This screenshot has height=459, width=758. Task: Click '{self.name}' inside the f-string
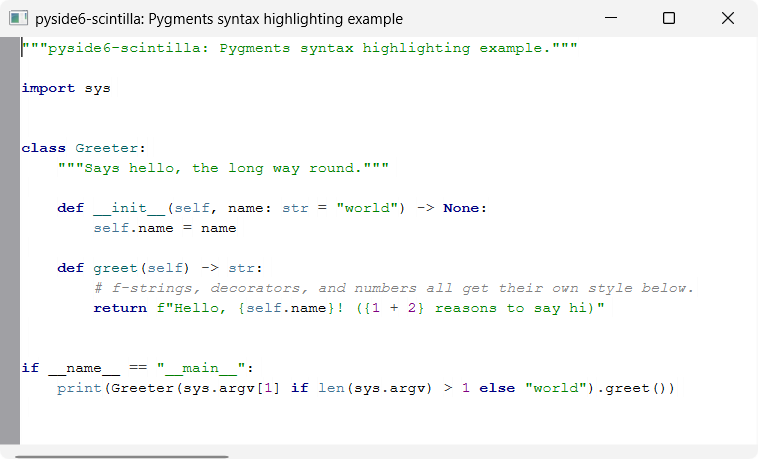coord(286,309)
